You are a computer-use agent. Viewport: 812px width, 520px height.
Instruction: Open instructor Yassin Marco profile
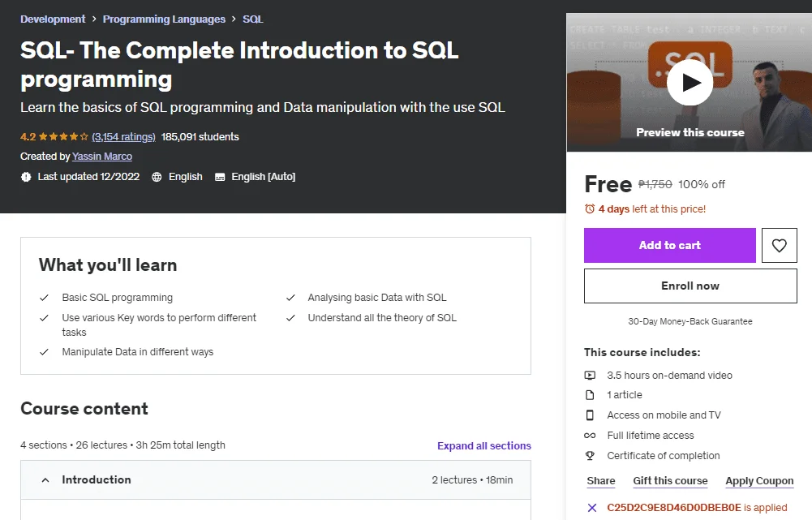point(102,157)
